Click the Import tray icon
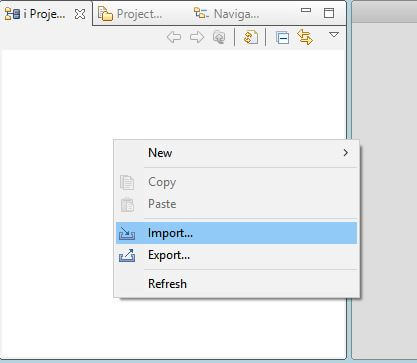This screenshot has height=363, width=417. [127, 233]
